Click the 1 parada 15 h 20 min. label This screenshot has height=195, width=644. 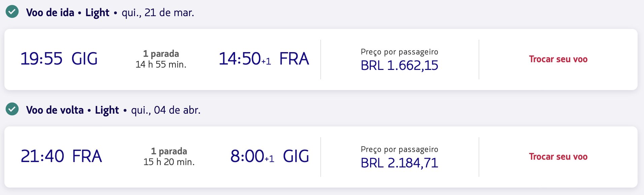pos(169,157)
